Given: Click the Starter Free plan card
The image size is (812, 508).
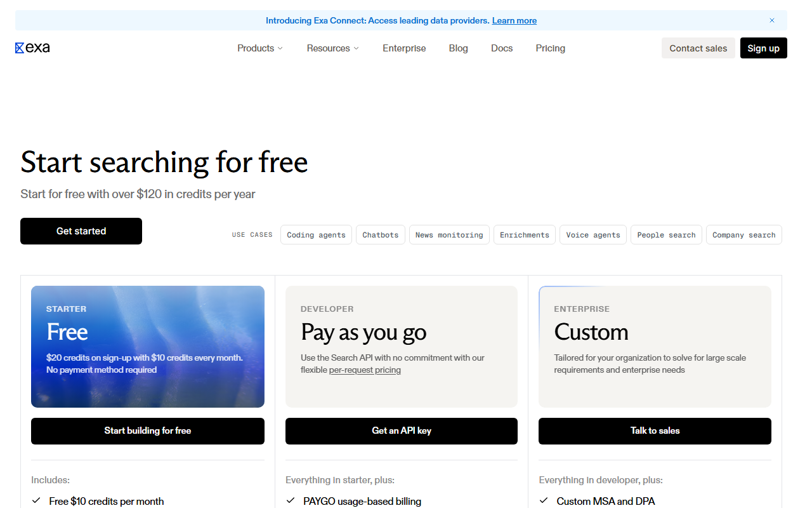Looking at the screenshot, I should [148, 347].
